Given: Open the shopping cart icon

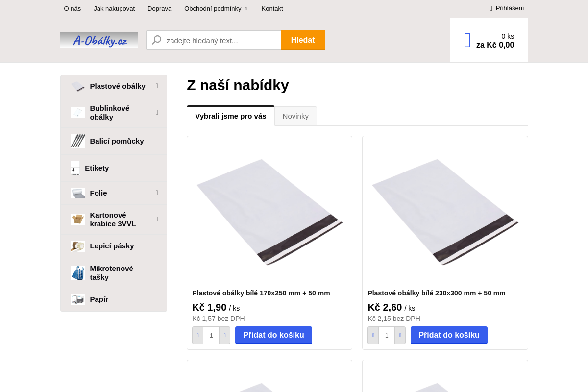Looking at the screenshot, I should pos(466,40).
